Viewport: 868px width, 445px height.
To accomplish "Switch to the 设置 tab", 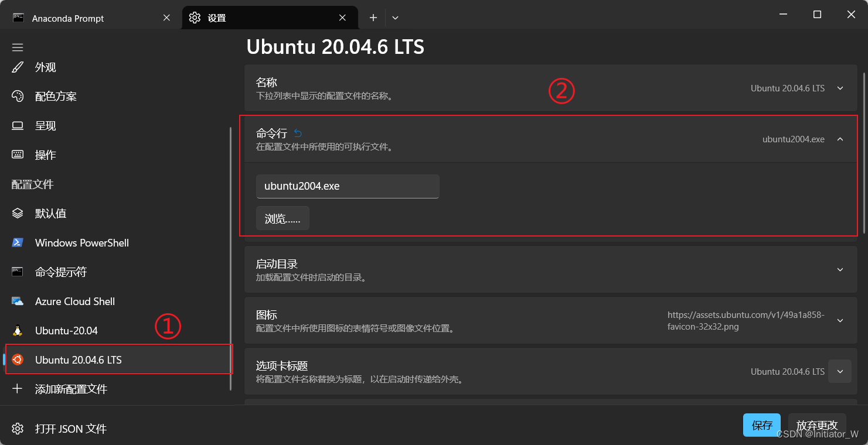I will point(270,18).
